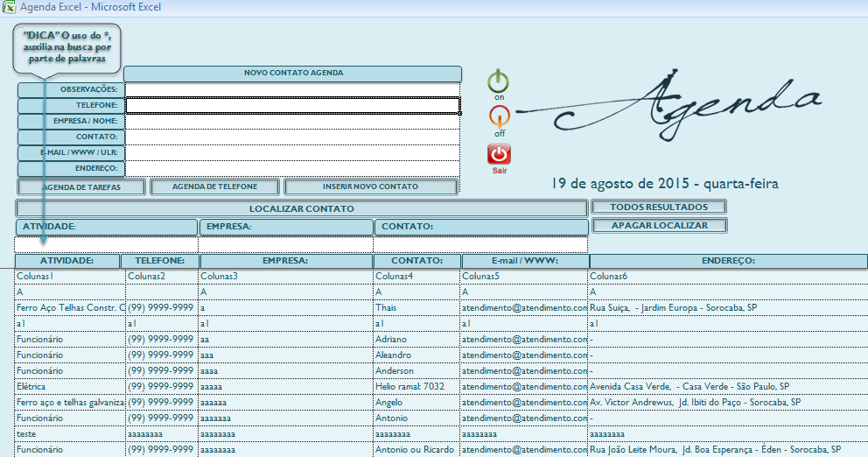This screenshot has height=457, width=868.
Task: Select address 'Avenida Casa Verde' cell
Action: pyautogui.click(x=727, y=387)
